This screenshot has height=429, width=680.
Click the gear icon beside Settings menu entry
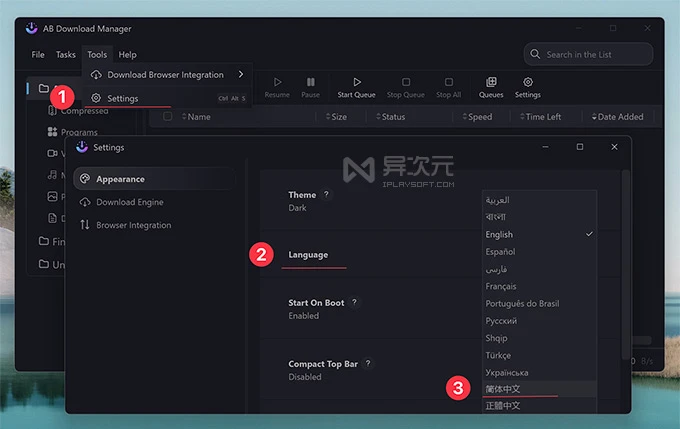96,98
